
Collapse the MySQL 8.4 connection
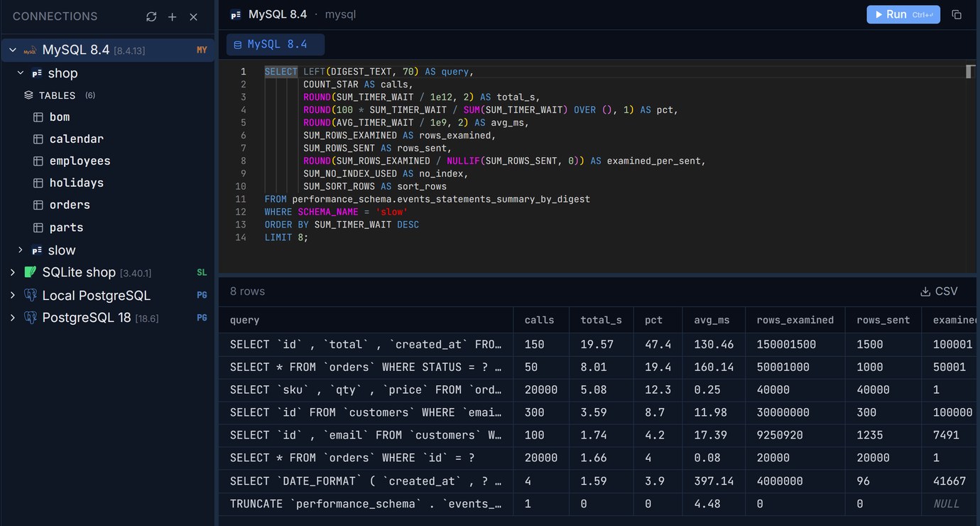coord(13,50)
